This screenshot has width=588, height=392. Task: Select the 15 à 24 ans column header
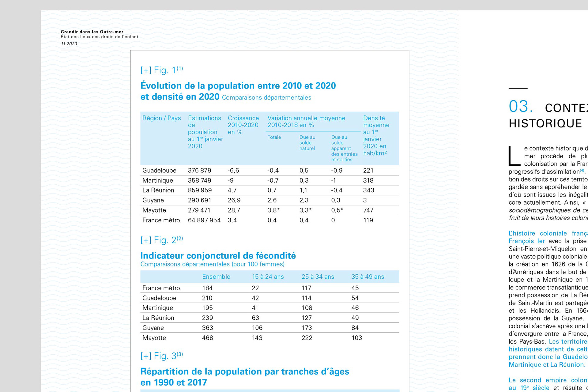pyautogui.click(x=268, y=277)
